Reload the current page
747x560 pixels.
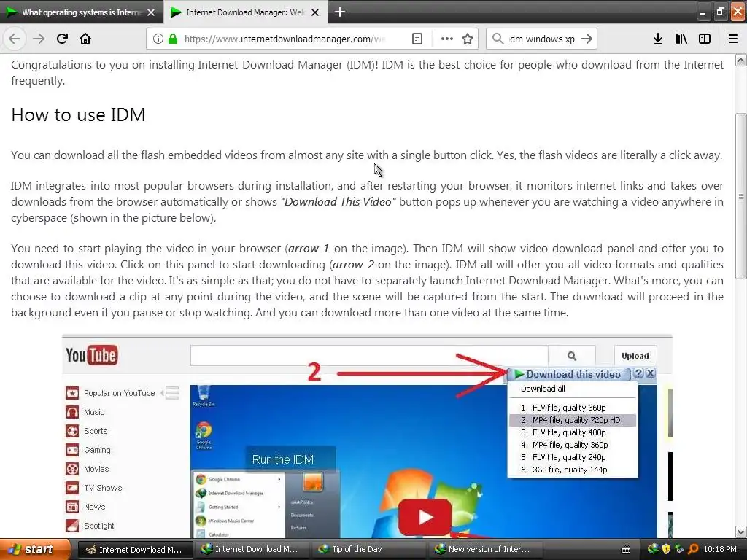tap(62, 39)
